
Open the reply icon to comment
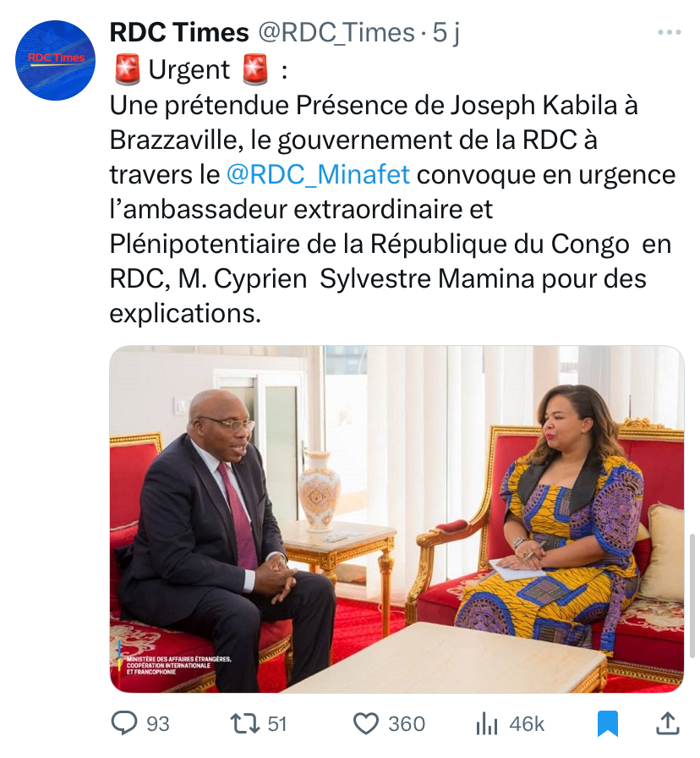coord(125,722)
